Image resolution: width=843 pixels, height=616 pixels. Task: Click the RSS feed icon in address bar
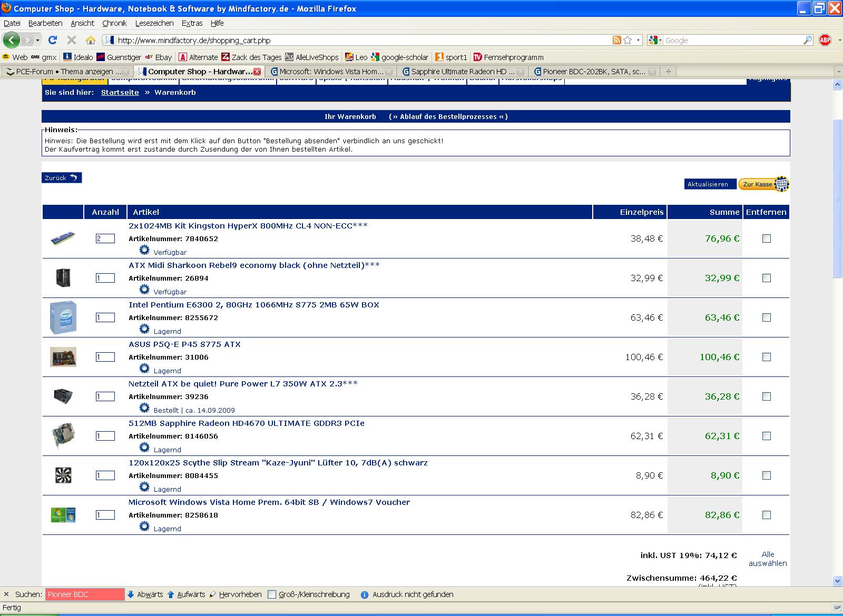point(616,40)
